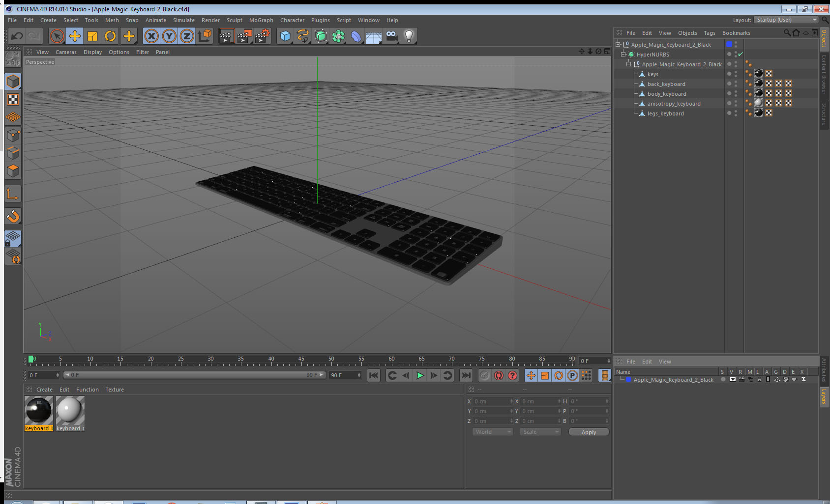
Task: Switch to Texture mode in left toolbar
Action: coord(13,100)
